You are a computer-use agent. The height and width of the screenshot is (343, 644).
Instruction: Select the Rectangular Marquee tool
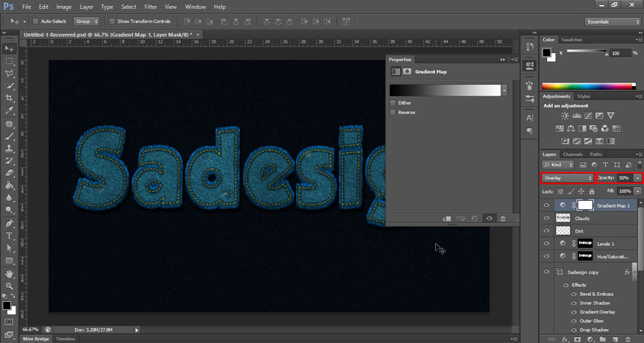pos(9,61)
